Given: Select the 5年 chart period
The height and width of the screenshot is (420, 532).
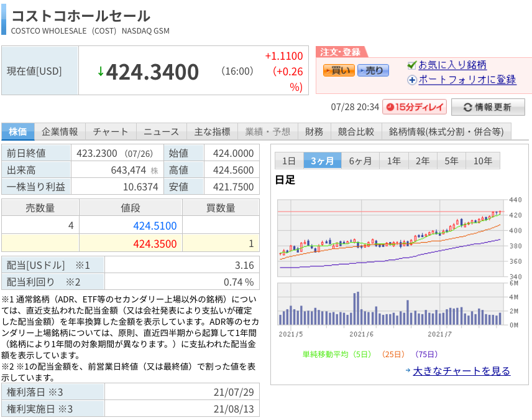Looking at the screenshot, I should 451,161.
